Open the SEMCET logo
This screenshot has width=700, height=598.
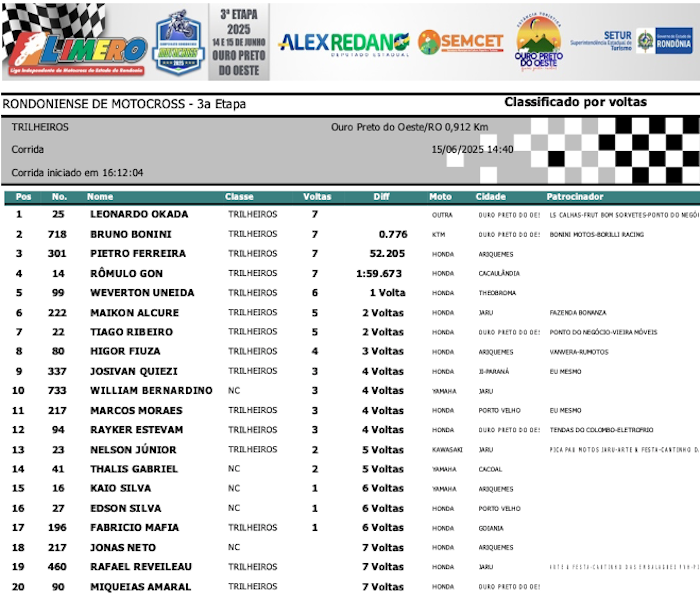coord(461,42)
